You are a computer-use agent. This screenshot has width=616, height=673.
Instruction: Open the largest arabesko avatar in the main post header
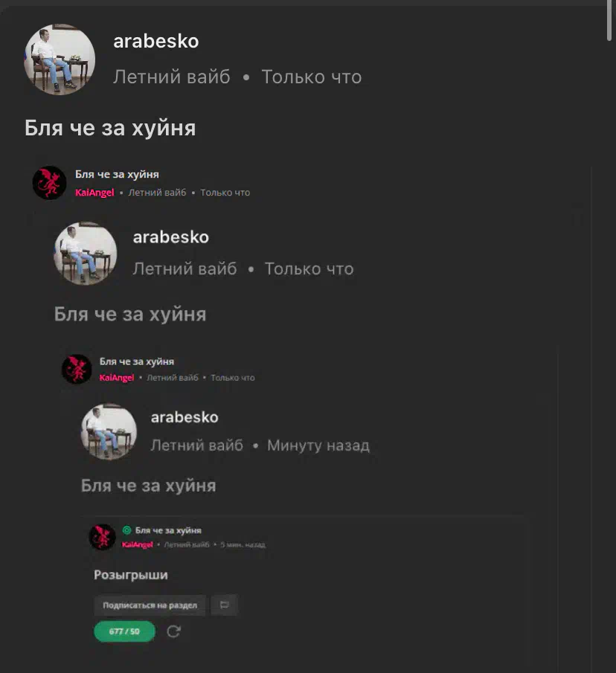pos(60,59)
